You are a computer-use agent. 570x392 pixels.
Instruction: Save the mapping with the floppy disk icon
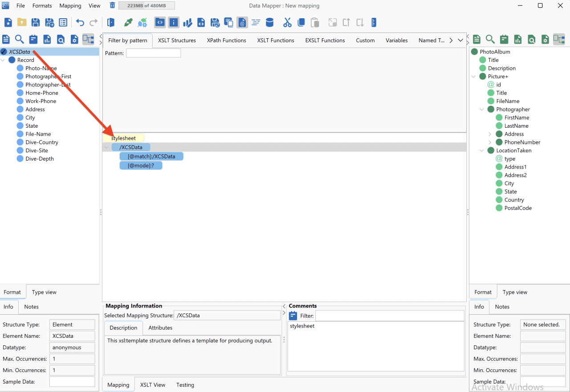tap(36, 22)
